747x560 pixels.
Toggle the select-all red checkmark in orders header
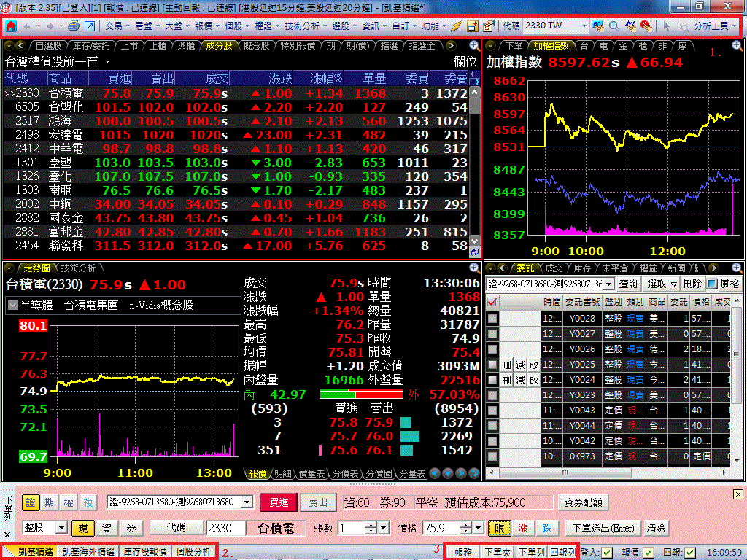tap(492, 302)
